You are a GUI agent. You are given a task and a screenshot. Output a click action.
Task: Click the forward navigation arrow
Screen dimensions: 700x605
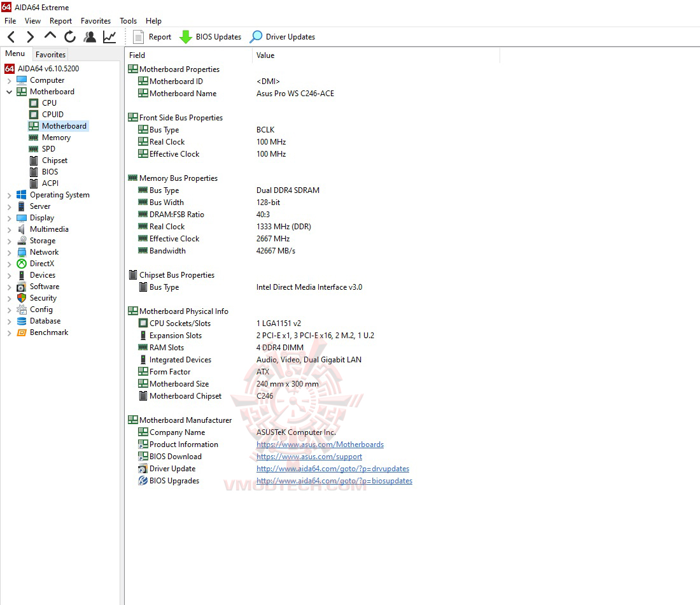pyautogui.click(x=29, y=36)
